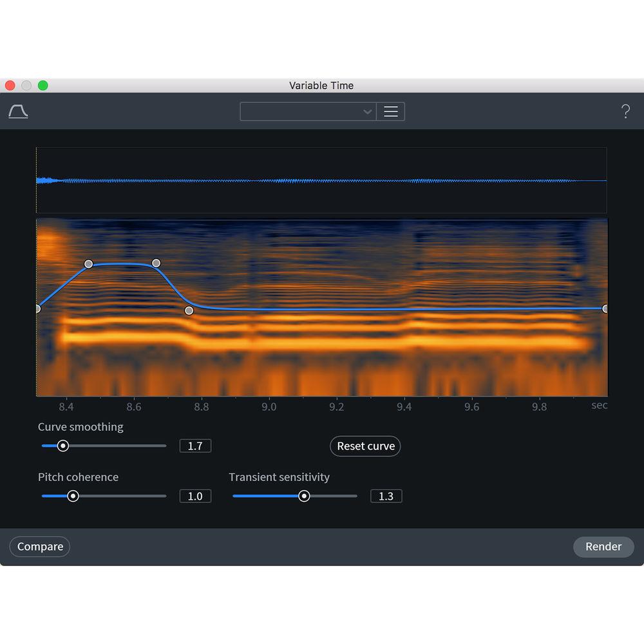Expand the preset combo box chevron
Screen dimensions: 644x644
(367, 111)
